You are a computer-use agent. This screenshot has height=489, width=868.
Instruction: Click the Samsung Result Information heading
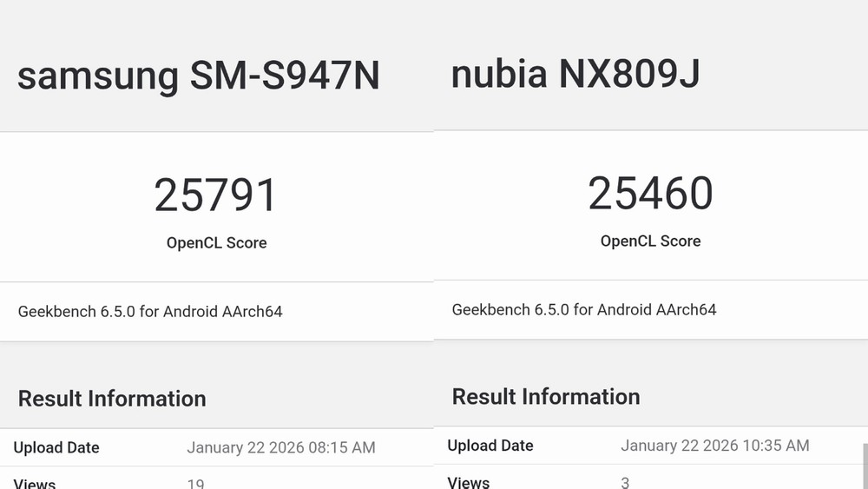(112, 399)
